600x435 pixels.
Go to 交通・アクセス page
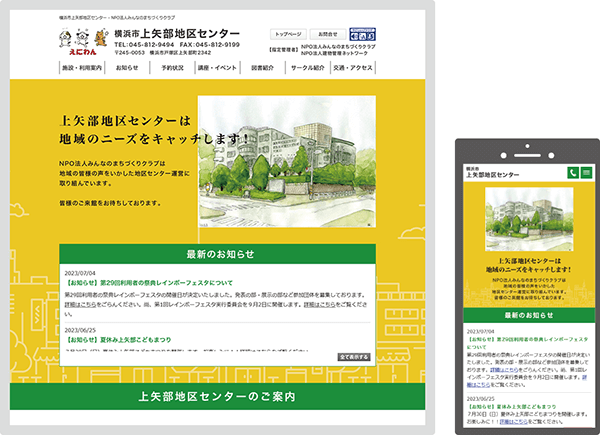point(353,68)
